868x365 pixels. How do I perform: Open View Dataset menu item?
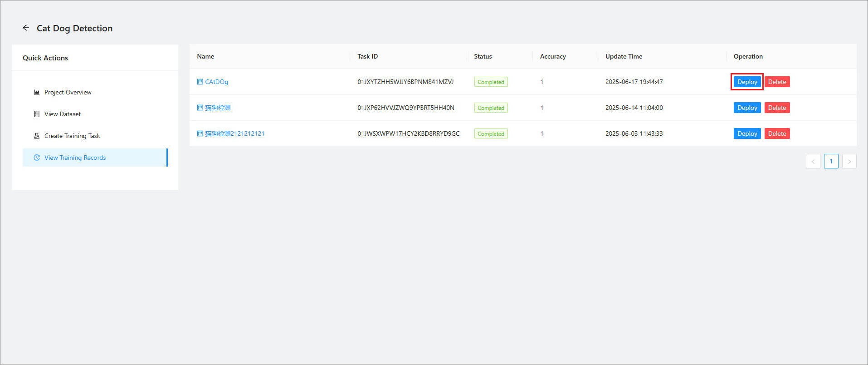tap(95, 114)
